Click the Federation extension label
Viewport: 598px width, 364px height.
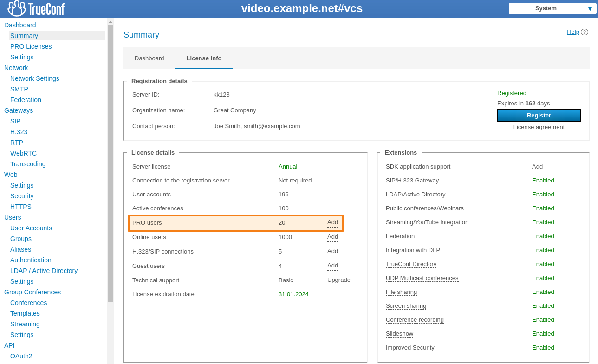(x=400, y=236)
